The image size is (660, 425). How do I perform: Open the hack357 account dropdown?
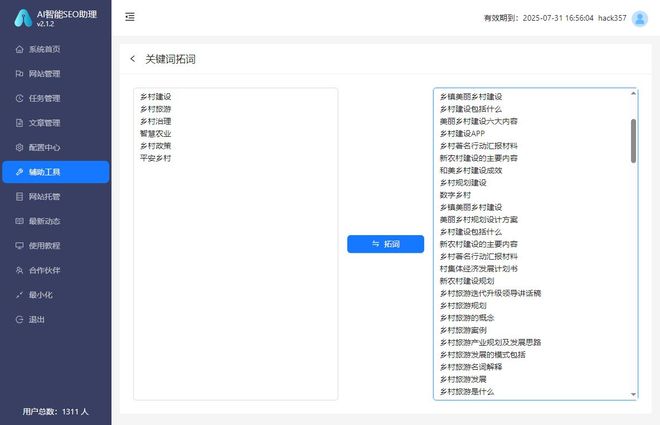(x=612, y=18)
